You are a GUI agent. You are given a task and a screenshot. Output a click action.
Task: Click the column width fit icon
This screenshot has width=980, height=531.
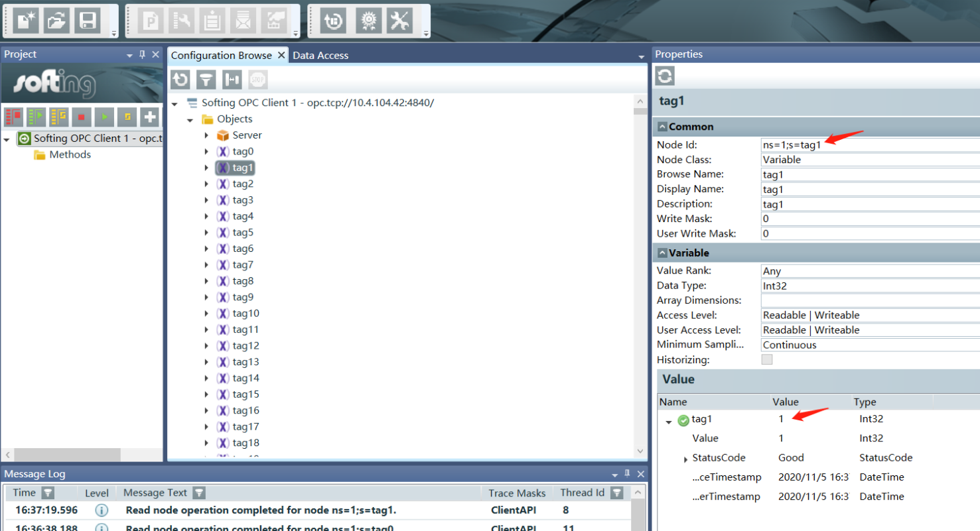pyautogui.click(x=232, y=80)
